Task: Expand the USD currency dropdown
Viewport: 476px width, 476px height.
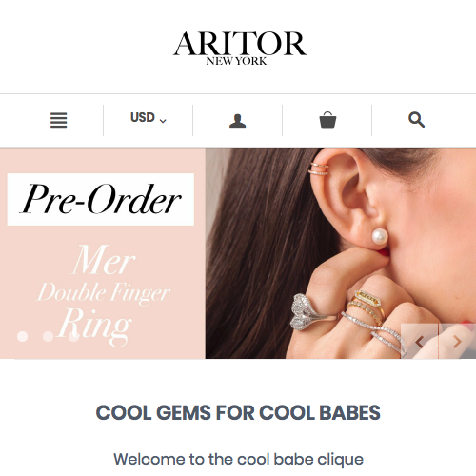Action: tap(149, 118)
